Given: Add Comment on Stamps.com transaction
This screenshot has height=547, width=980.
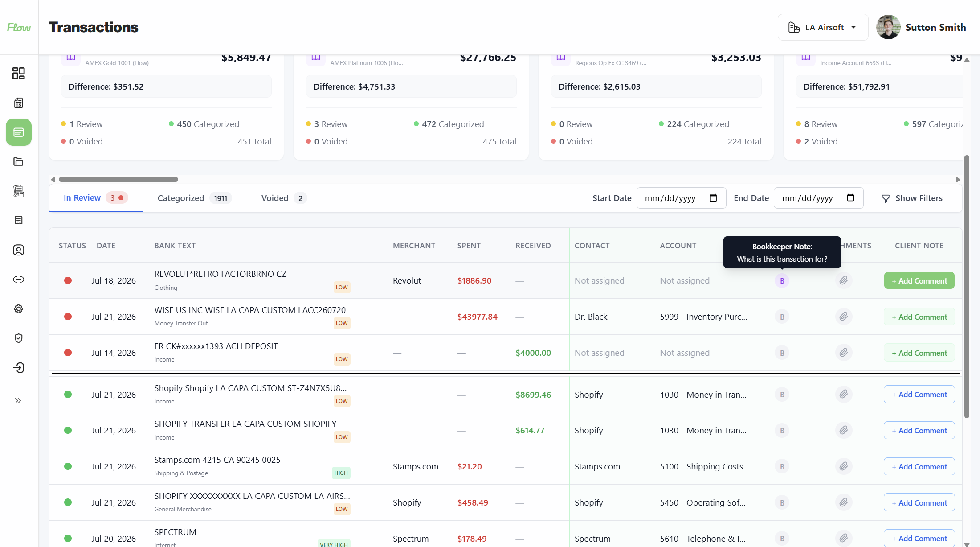Looking at the screenshot, I should (x=919, y=466).
